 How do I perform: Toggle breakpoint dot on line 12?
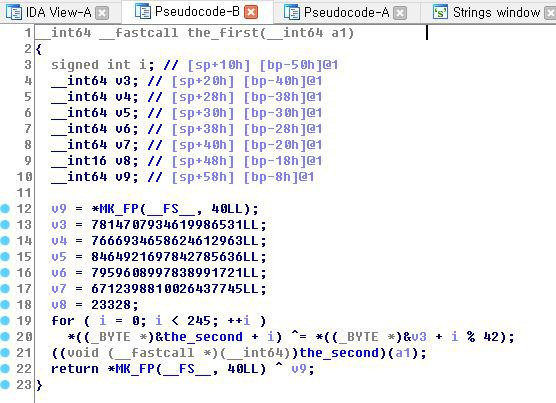5,208
